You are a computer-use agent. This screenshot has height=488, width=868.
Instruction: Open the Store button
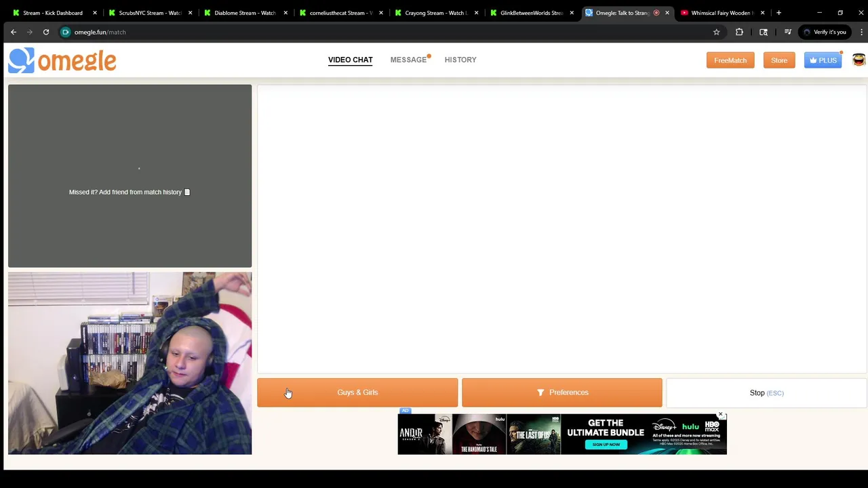click(779, 60)
